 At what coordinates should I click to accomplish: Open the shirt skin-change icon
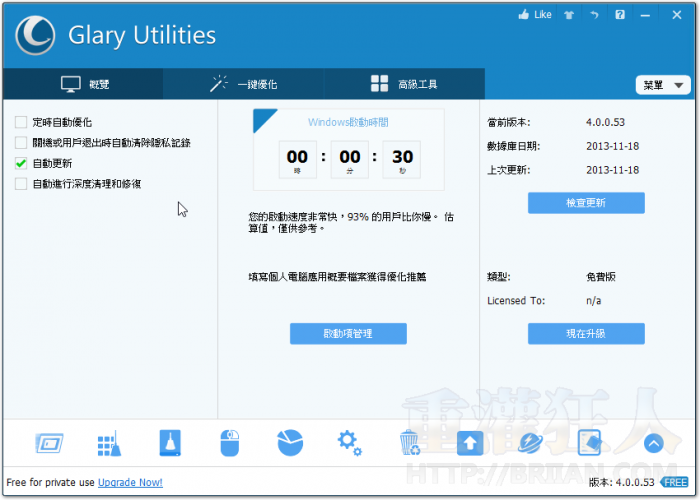click(569, 15)
